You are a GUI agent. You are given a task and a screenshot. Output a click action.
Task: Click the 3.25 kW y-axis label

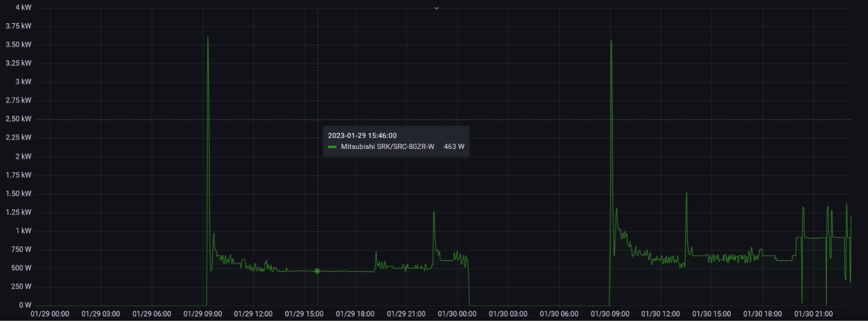(18, 63)
